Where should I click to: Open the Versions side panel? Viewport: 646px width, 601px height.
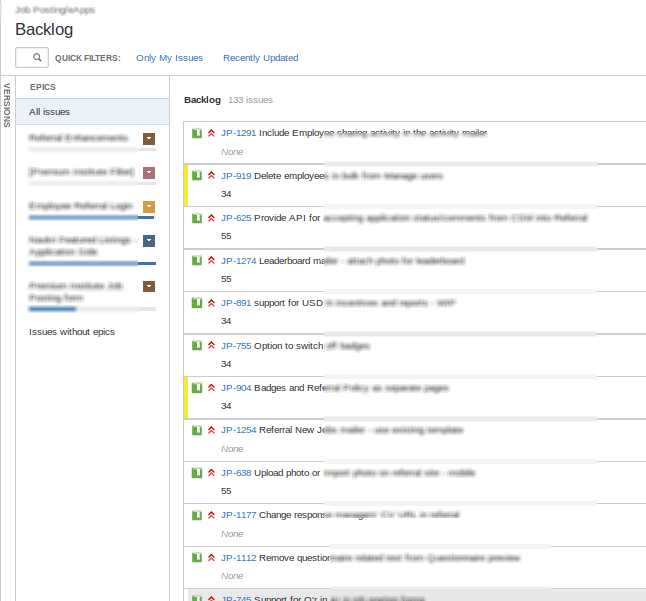coord(7,105)
